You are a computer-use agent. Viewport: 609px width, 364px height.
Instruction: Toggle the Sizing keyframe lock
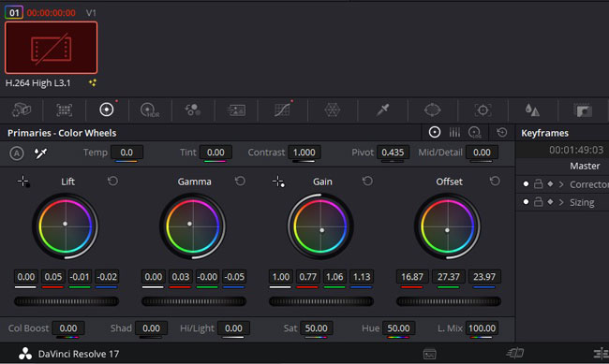coord(539,202)
